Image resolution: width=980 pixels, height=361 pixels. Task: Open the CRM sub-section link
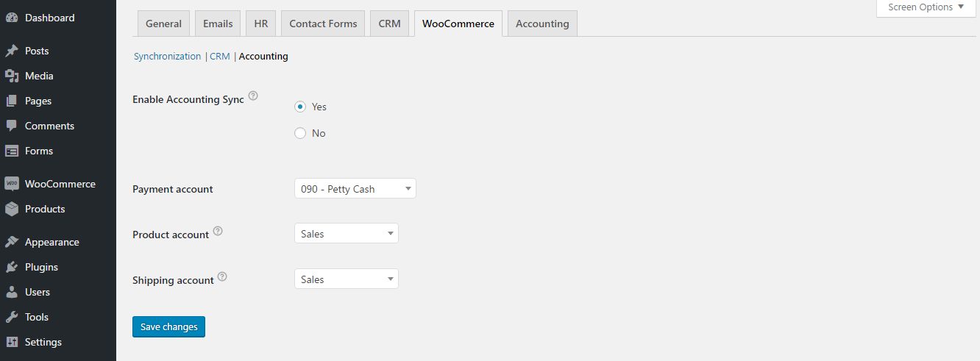point(220,56)
